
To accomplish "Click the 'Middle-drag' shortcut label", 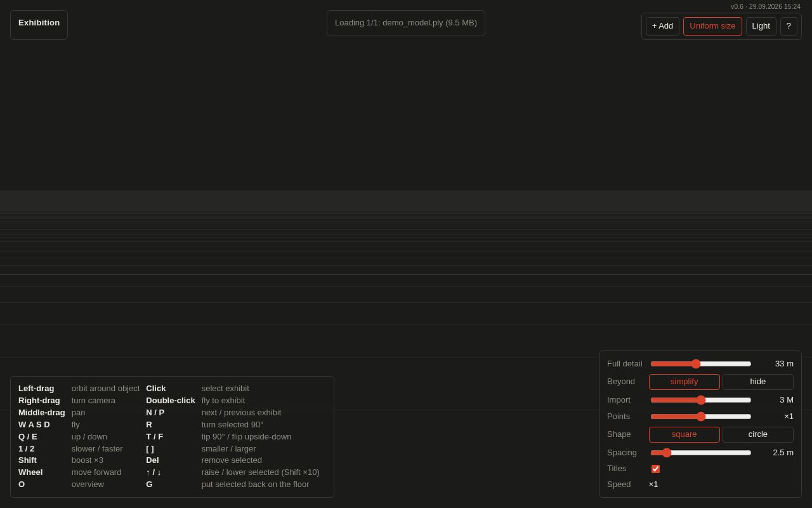I will tap(42, 413).
